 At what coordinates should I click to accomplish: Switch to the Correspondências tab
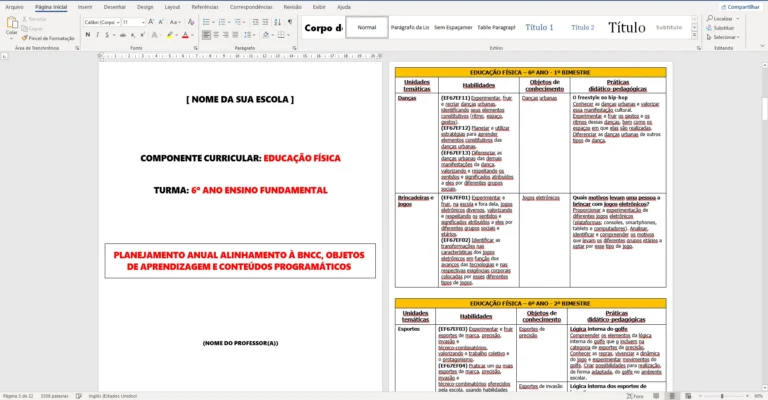(251, 7)
